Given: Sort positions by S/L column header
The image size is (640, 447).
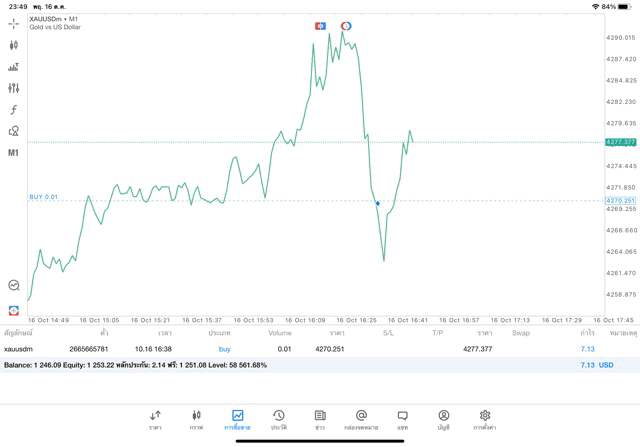Looking at the screenshot, I should coord(388,333).
